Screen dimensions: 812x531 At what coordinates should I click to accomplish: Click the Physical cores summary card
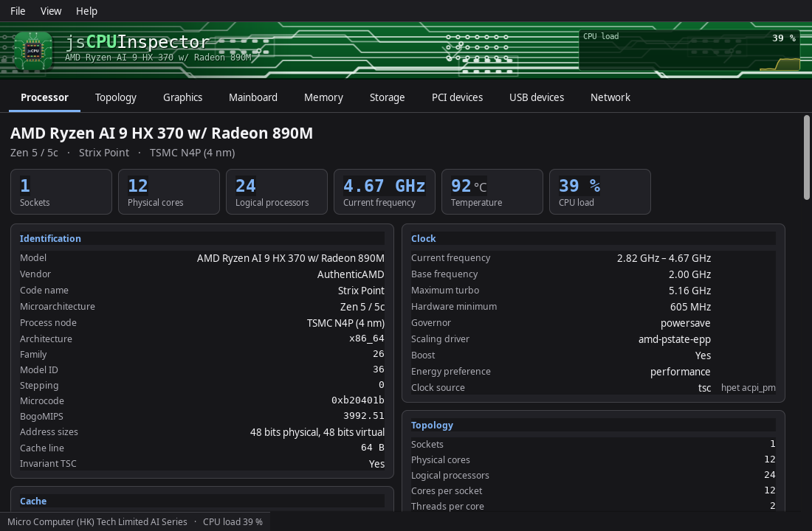[169, 192]
